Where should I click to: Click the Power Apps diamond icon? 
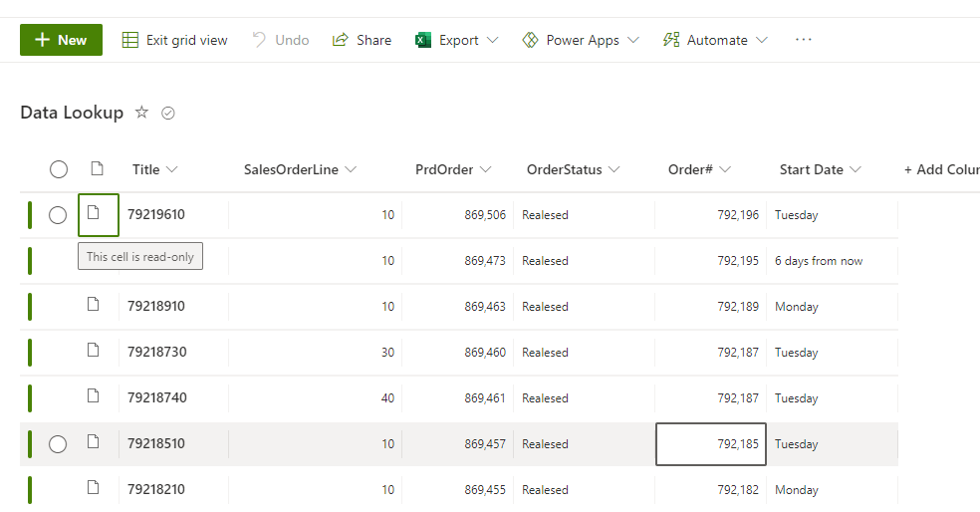click(x=530, y=40)
